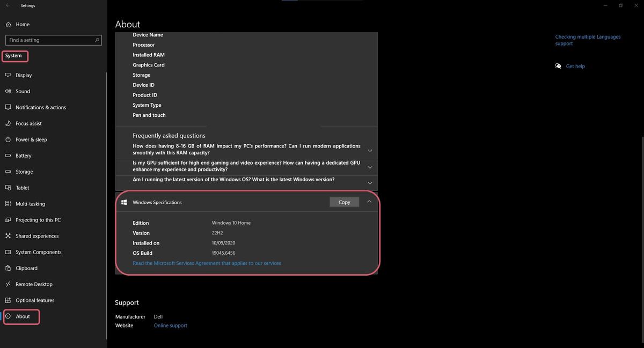The height and width of the screenshot is (348, 644).
Task: Open Remote Desktop via its icon
Action: (x=8, y=284)
